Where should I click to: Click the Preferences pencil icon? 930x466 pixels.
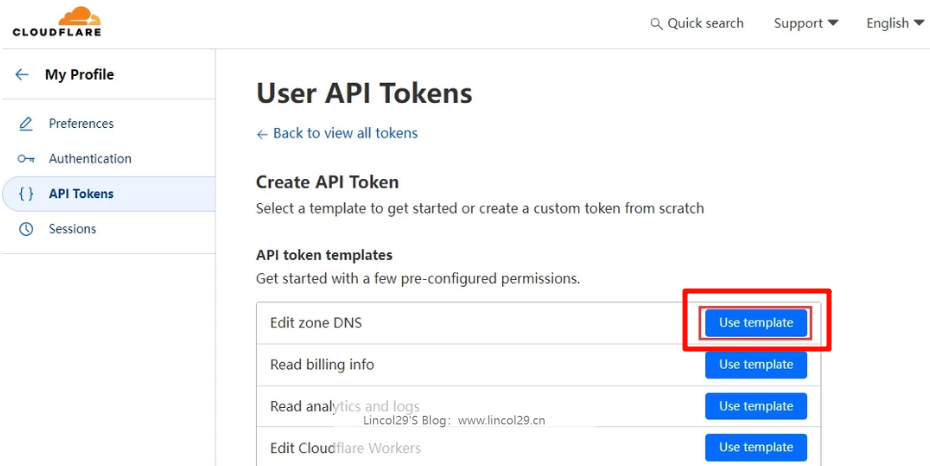[x=26, y=124]
